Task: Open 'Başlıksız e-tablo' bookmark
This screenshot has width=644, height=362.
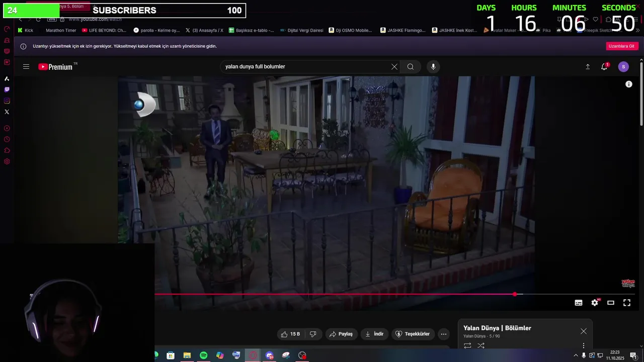Action: [251, 30]
